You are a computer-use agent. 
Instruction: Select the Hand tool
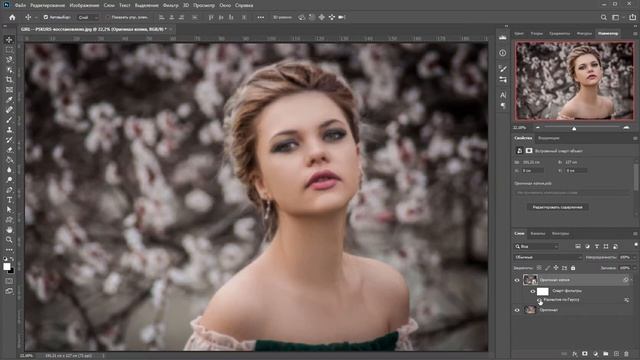pos(9,230)
